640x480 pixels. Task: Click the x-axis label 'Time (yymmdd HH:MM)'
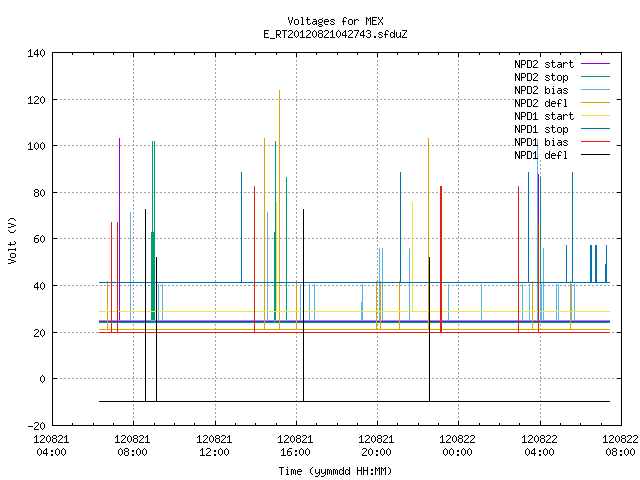(335, 471)
